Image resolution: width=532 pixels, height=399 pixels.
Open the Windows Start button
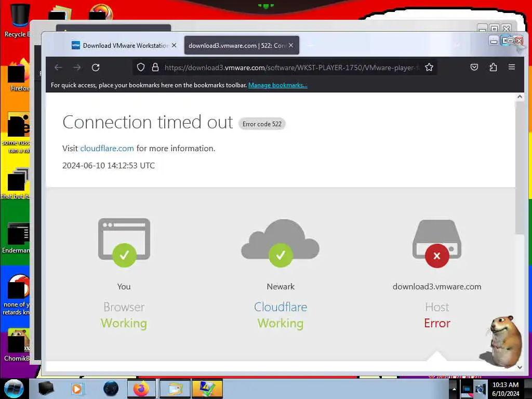tap(14, 389)
